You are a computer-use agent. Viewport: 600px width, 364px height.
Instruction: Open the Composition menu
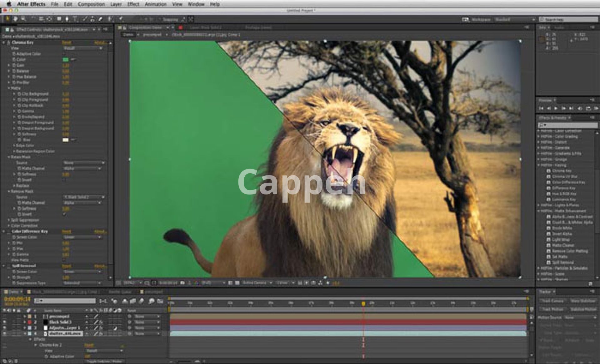click(x=91, y=4)
